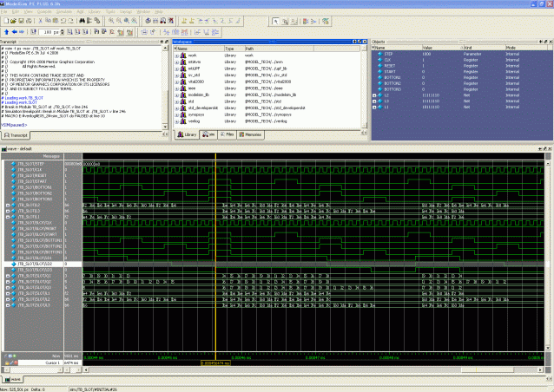
Task: Switch to the Memories tab
Action: pyautogui.click(x=250, y=134)
